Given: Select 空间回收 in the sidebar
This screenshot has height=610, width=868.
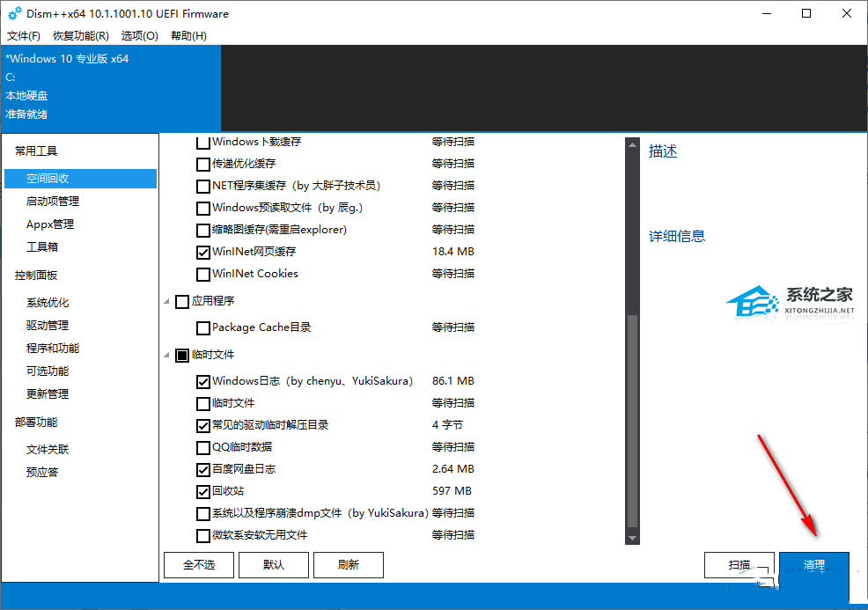Looking at the screenshot, I should pos(80,178).
